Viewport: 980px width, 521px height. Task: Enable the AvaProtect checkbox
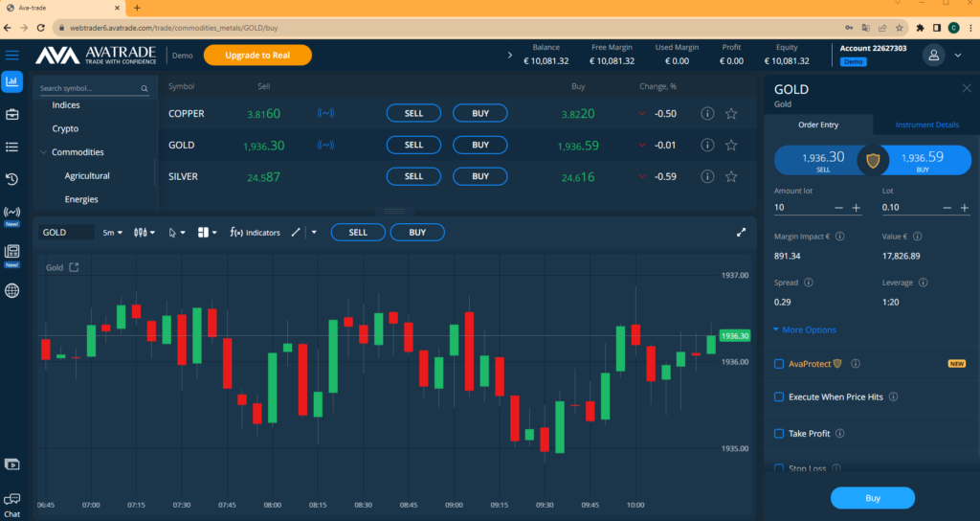779,364
